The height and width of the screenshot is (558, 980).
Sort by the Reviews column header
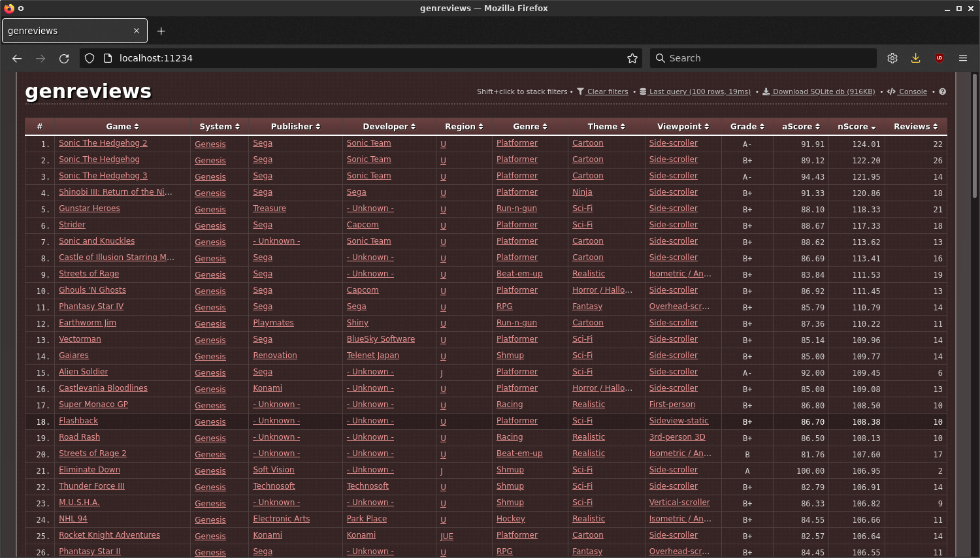[x=916, y=127]
